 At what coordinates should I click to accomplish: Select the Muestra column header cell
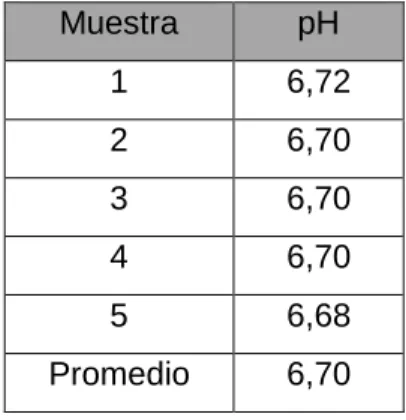(119, 31)
